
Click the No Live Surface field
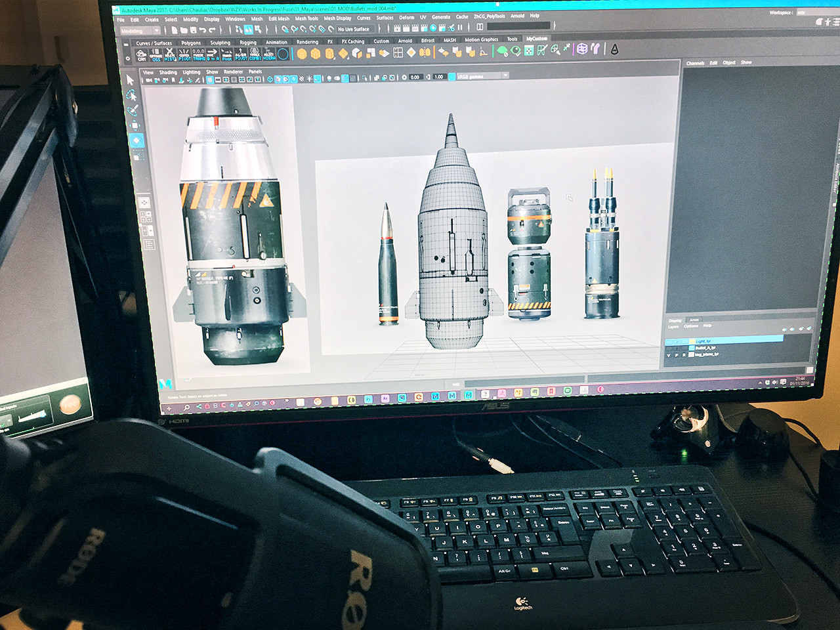coord(355,30)
